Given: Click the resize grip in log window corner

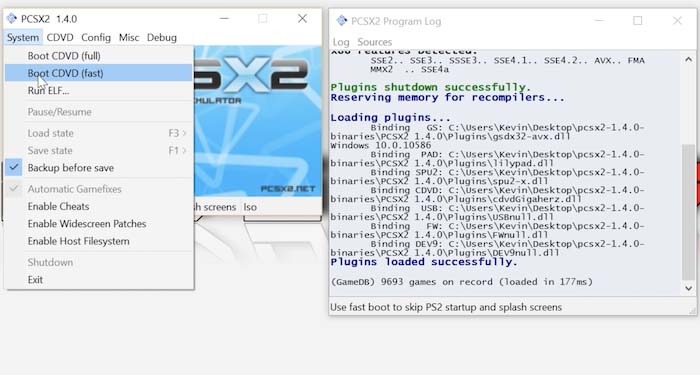Looking at the screenshot, I should [692, 310].
